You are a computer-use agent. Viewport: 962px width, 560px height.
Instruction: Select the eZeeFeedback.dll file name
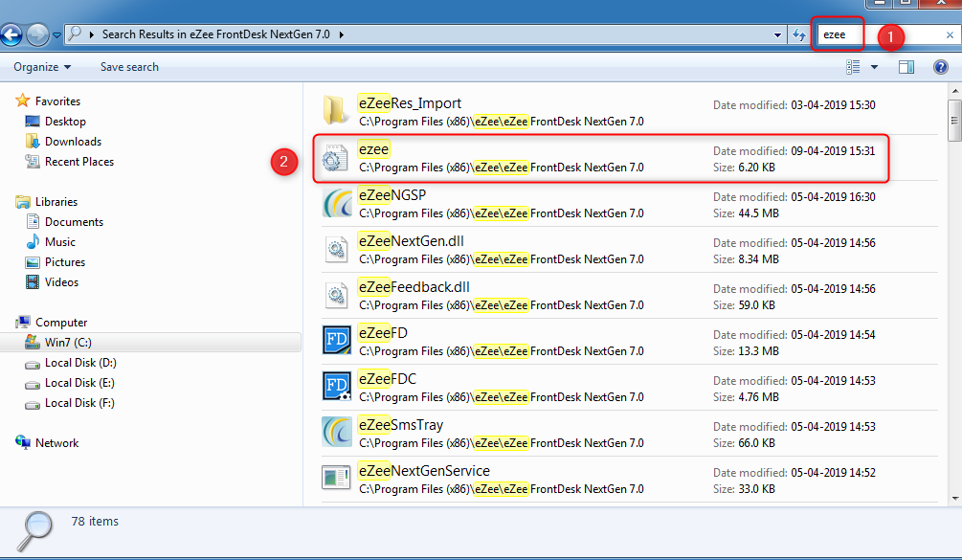414,287
